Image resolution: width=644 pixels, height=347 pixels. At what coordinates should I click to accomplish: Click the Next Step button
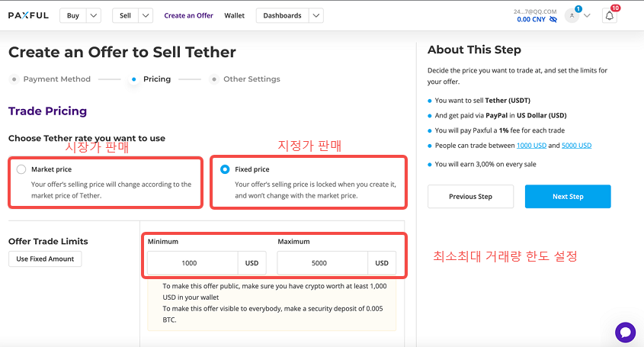[568, 197]
